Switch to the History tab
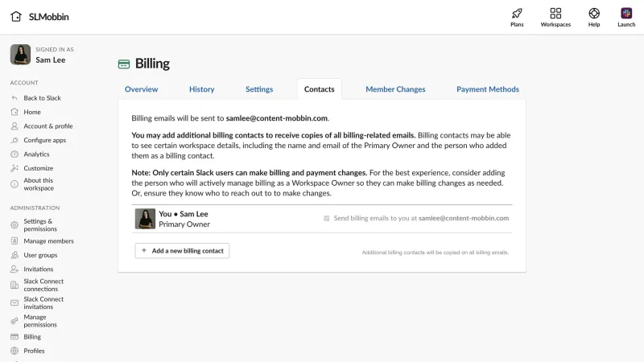 pos(202,89)
